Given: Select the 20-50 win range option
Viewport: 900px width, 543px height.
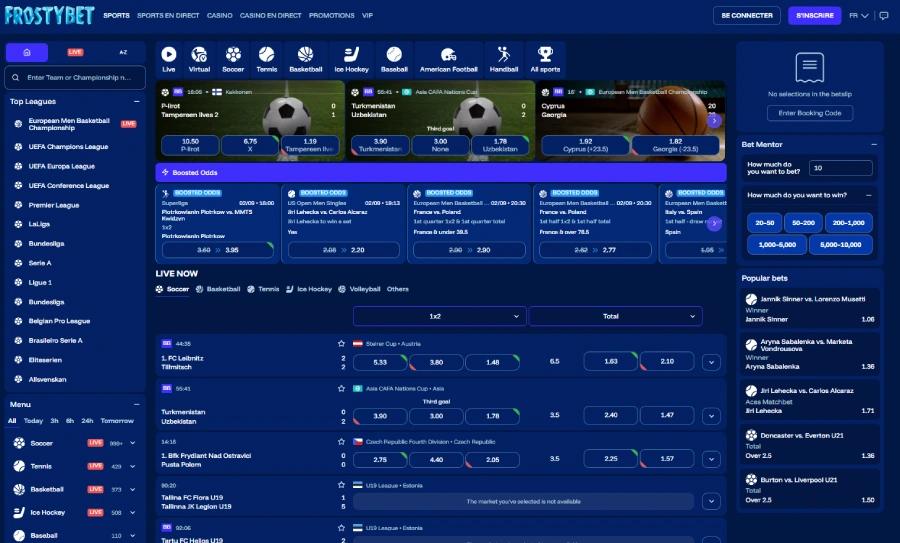Looking at the screenshot, I should [765, 223].
